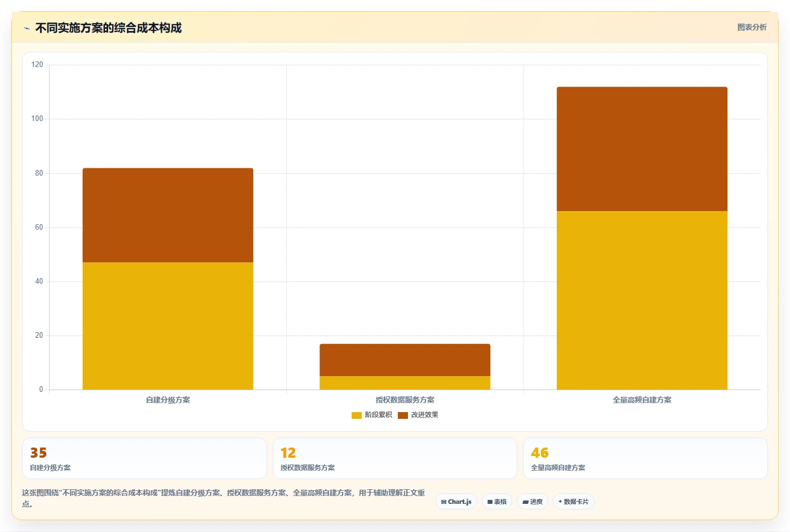Click the y-axis value 80
Screen dimensions: 790x532
(39, 173)
